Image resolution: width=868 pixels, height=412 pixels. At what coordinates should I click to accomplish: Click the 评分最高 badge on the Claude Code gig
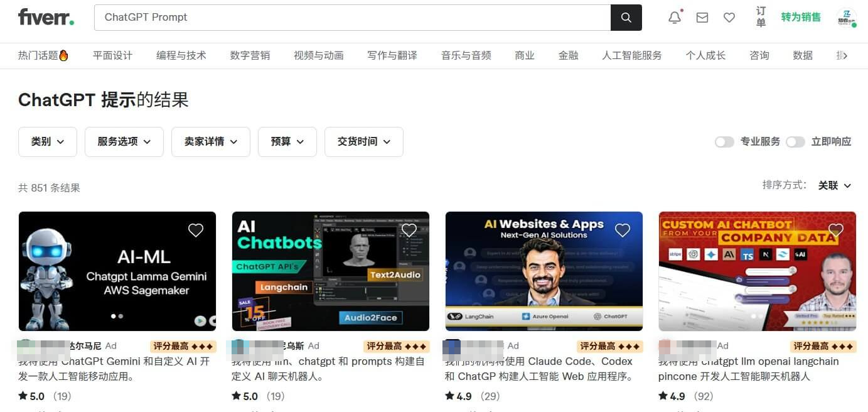tap(610, 346)
